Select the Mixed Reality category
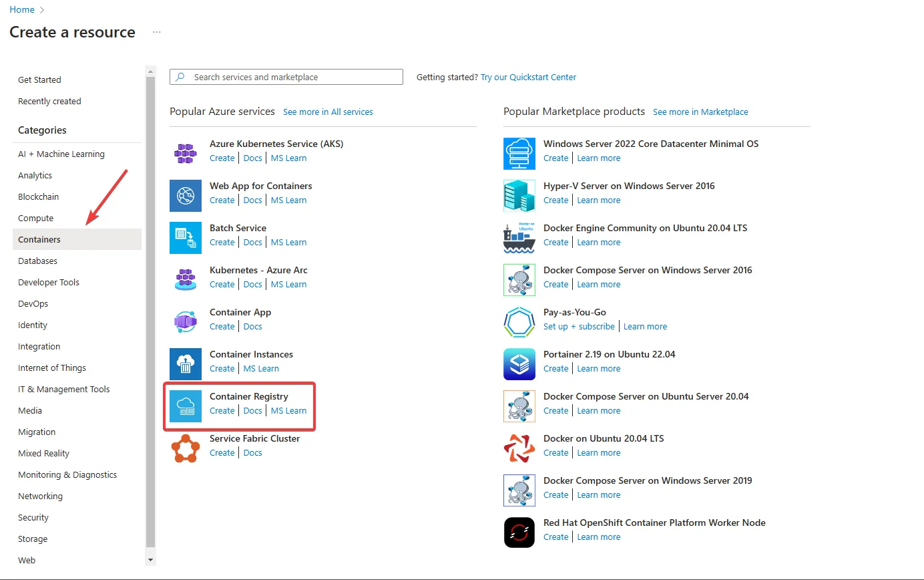Viewport: 924px width, 580px height. point(77,453)
